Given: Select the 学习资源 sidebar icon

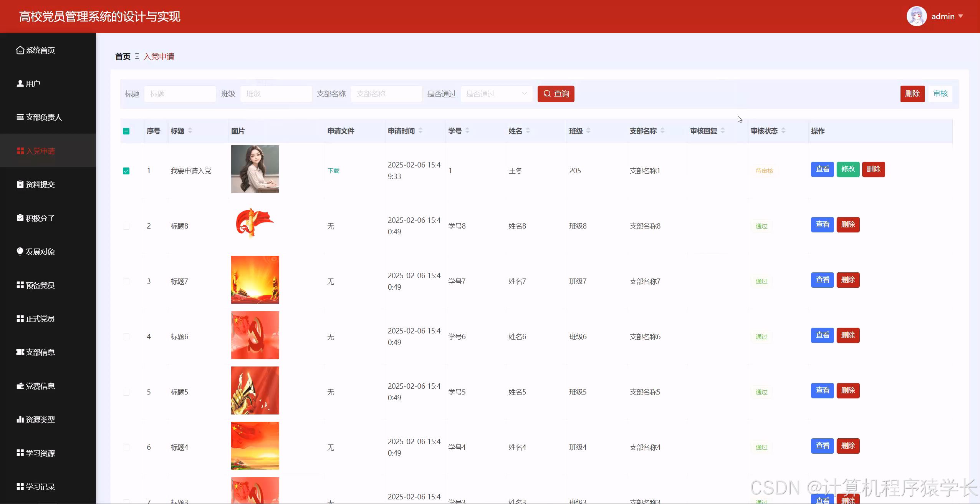Looking at the screenshot, I should click(x=40, y=453).
